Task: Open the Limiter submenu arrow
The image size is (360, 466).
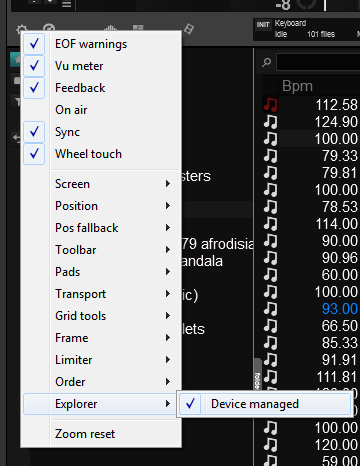Action: (168, 360)
